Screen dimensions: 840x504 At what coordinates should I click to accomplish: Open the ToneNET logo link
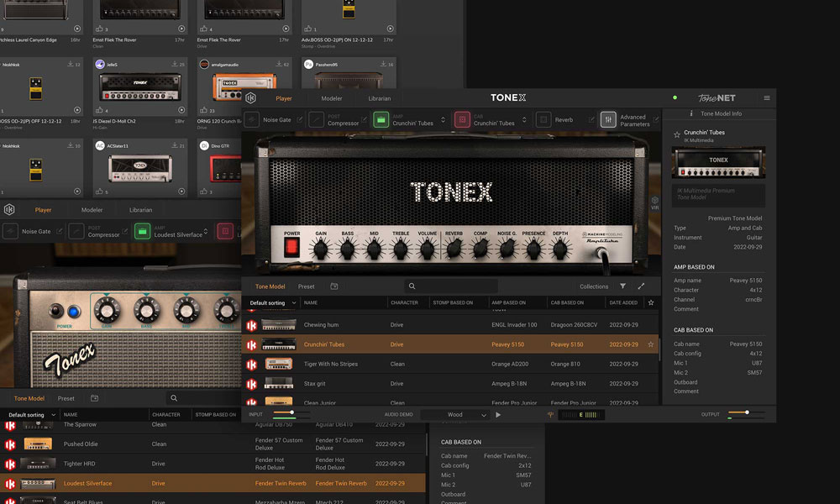pos(717,98)
